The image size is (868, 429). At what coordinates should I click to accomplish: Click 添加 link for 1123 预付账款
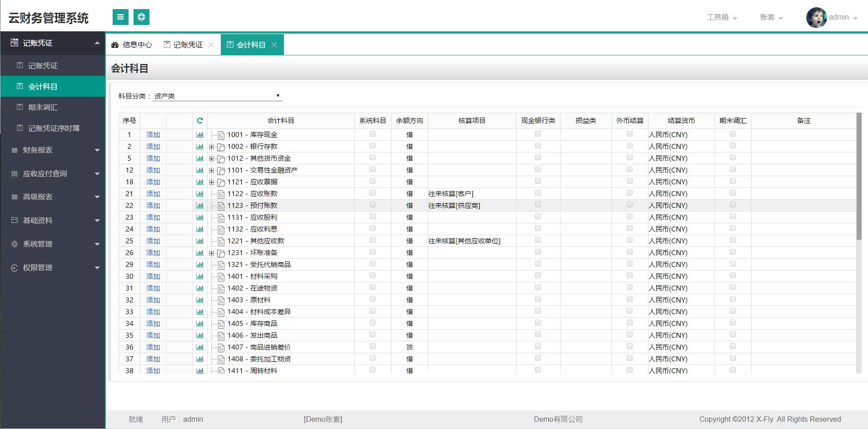[x=153, y=206]
